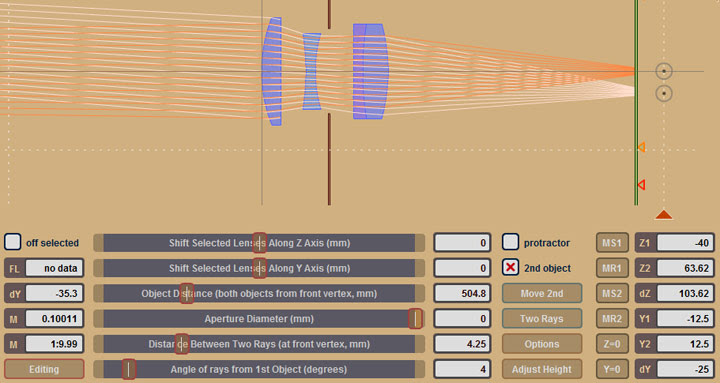The image size is (720, 383).
Task: Select the biconcave middle lens element
Action: [312, 71]
